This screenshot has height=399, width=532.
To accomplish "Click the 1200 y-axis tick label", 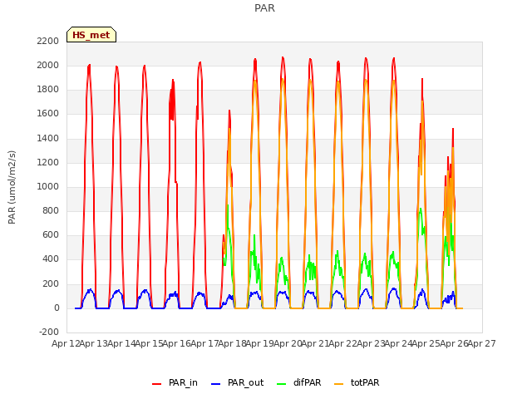I will click(x=48, y=163).
